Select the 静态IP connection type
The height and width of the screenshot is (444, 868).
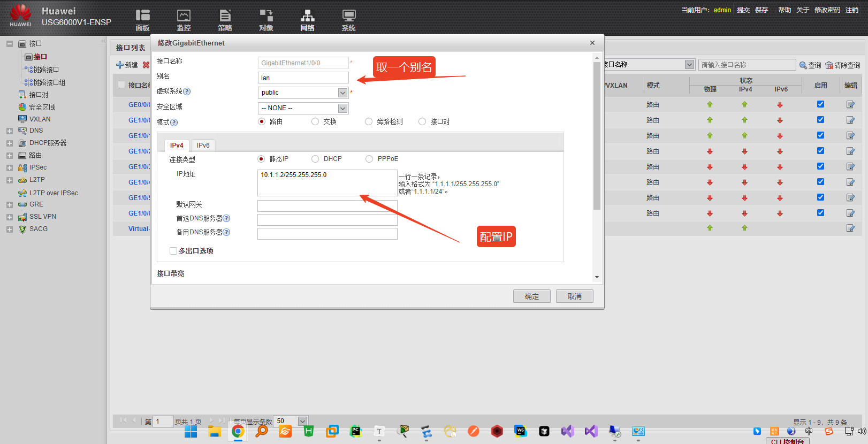[x=261, y=159]
